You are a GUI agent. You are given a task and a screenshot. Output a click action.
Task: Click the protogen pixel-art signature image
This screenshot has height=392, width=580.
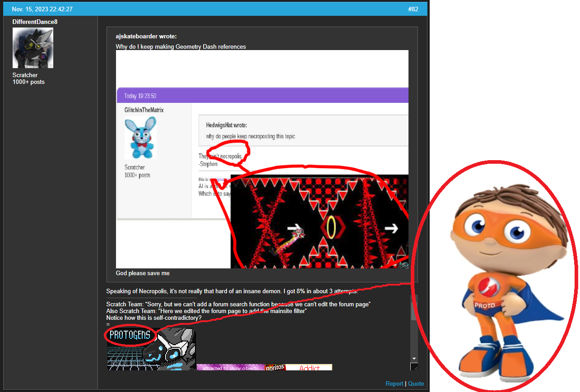(x=151, y=349)
